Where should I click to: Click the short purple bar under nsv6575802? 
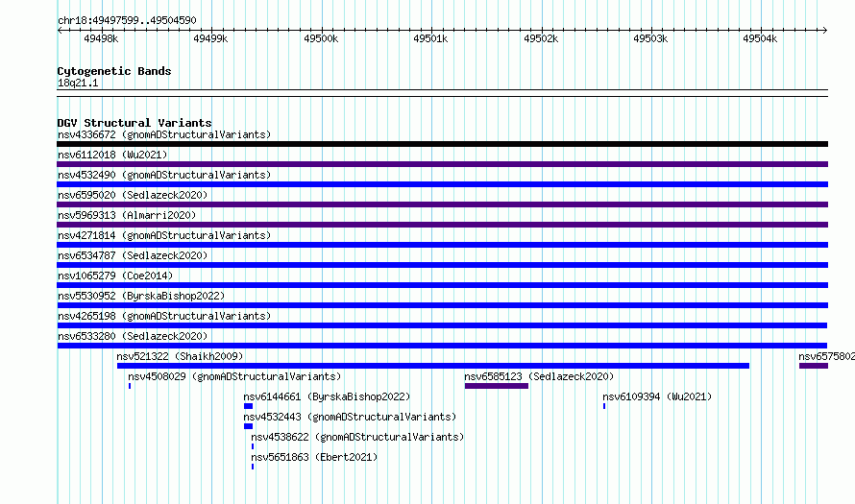(814, 366)
